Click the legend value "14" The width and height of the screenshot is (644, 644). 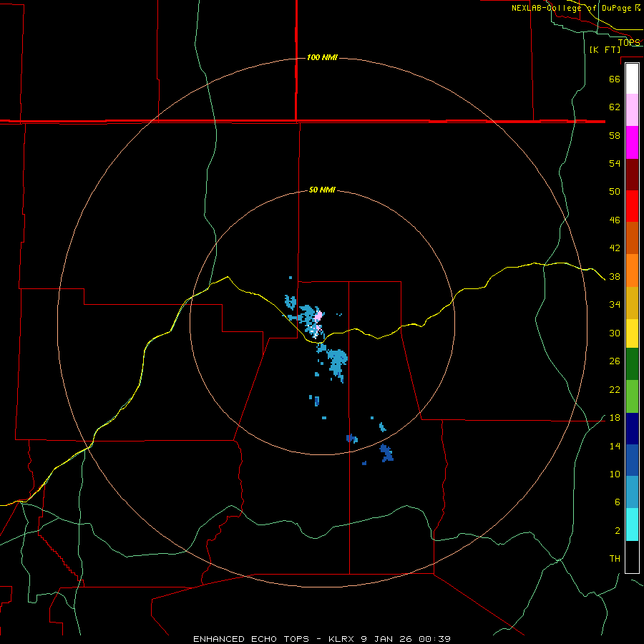click(615, 446)
